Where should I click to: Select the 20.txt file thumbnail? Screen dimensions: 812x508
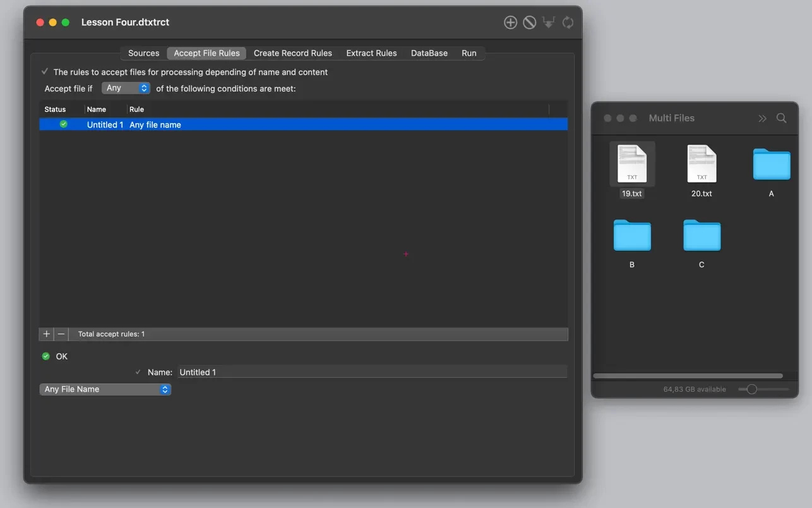[x=701, y=164]
